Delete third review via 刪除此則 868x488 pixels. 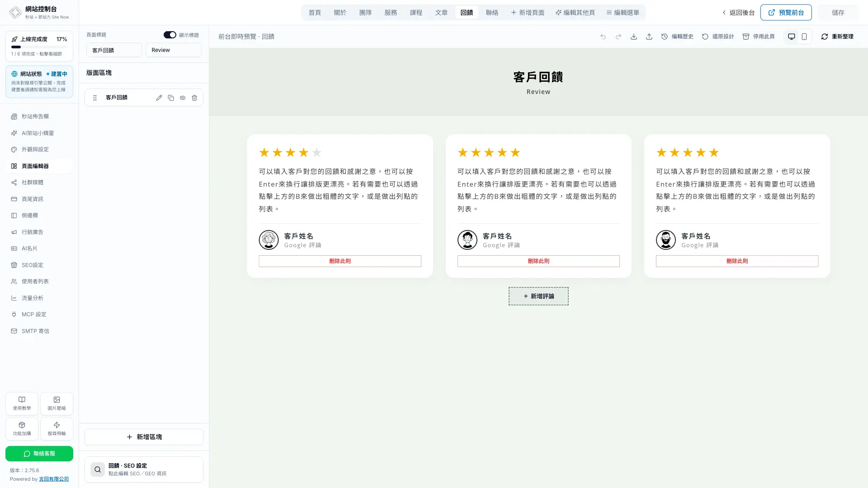[737, 261]
